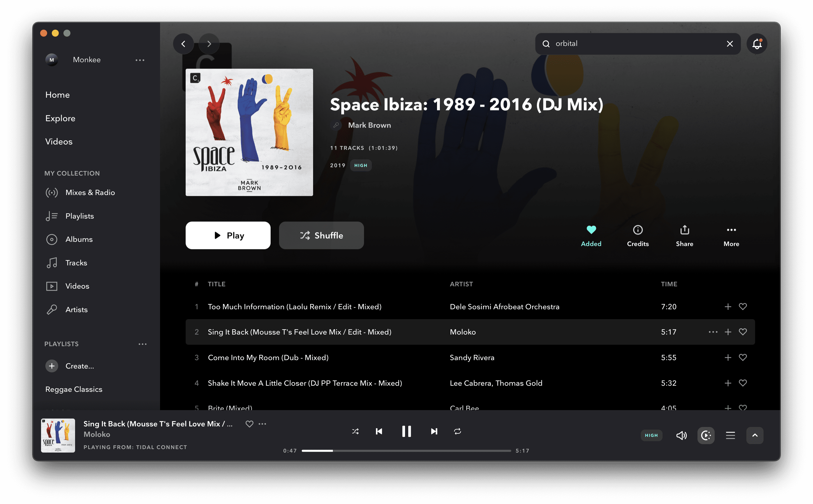Remove album from collection via Added heart
The width and height of the screenshot is (813, 504).
tap(591, 235)
